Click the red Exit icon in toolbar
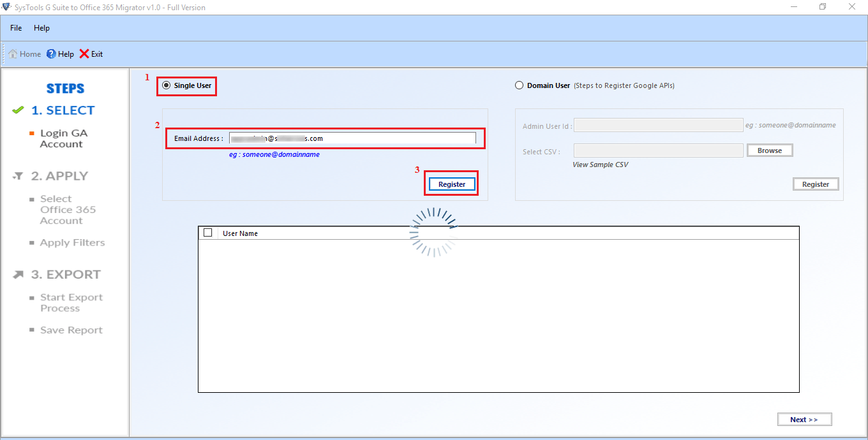868x440 pixels. pos(84,54)
